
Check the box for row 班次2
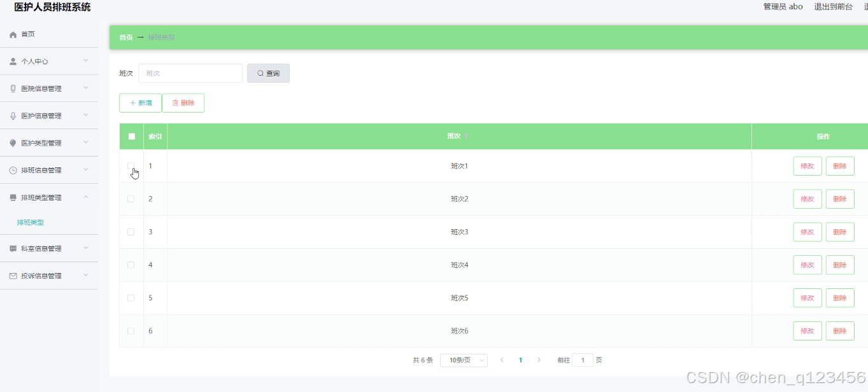pyautogui.click(x=131, y=199)
